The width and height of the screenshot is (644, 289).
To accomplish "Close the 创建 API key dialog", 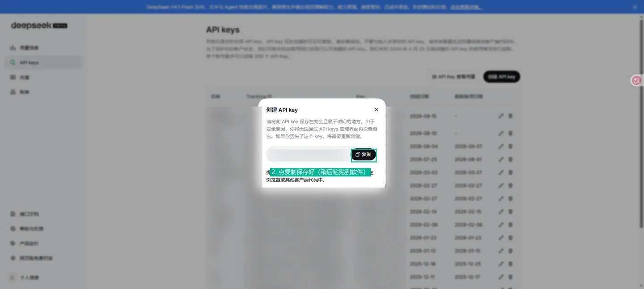I will tap(376, 109).
